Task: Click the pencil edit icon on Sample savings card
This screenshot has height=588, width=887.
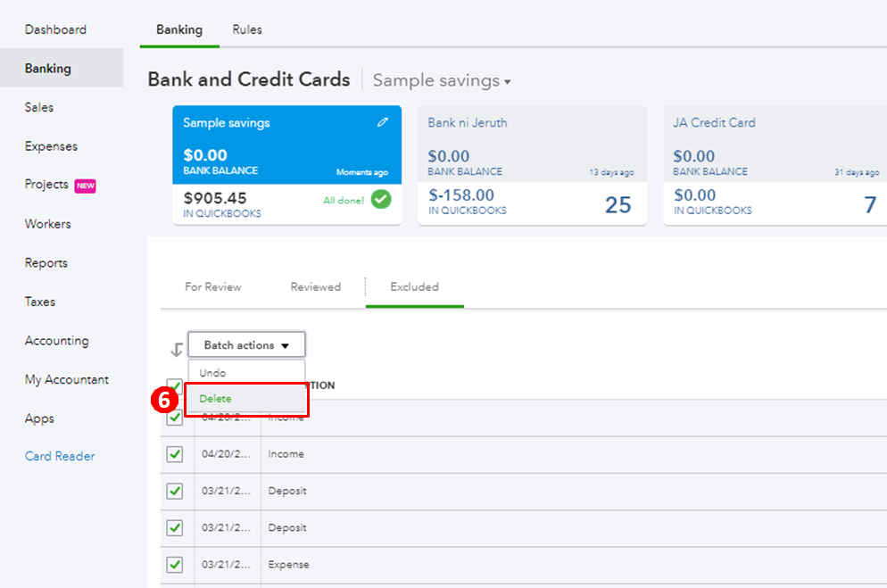Action: [383, 123]
